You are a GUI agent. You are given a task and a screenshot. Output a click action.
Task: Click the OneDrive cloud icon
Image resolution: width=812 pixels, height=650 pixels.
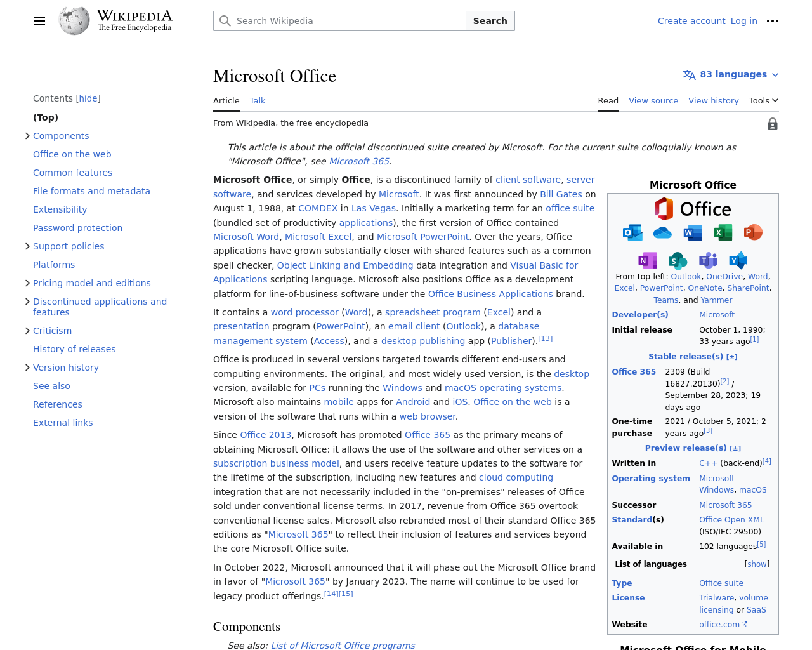(x=662, y=232)
